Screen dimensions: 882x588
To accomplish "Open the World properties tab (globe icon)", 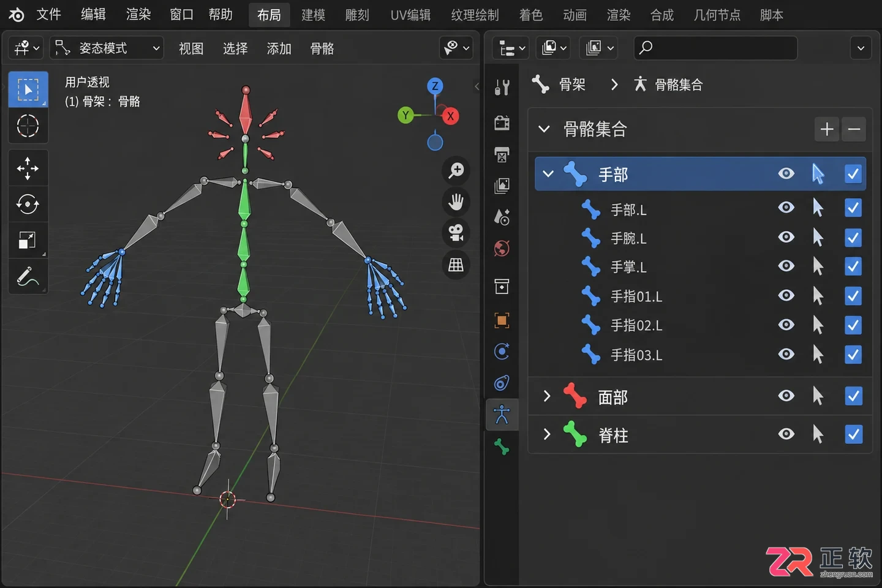I will [502, 248].
